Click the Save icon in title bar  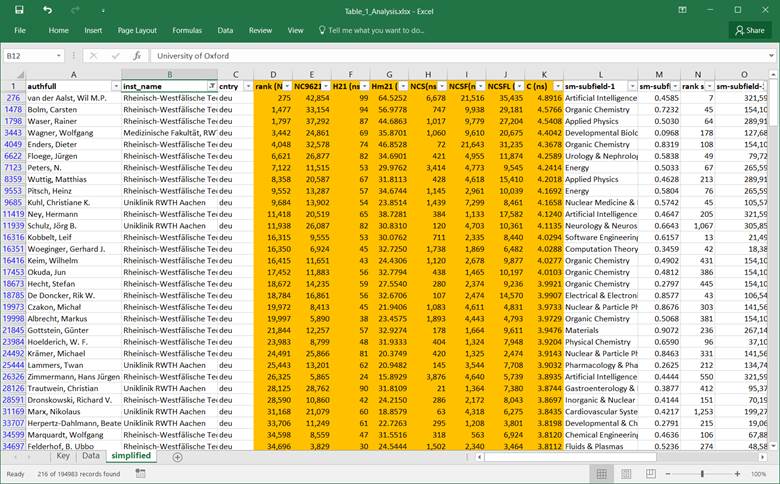click(19, 10)
